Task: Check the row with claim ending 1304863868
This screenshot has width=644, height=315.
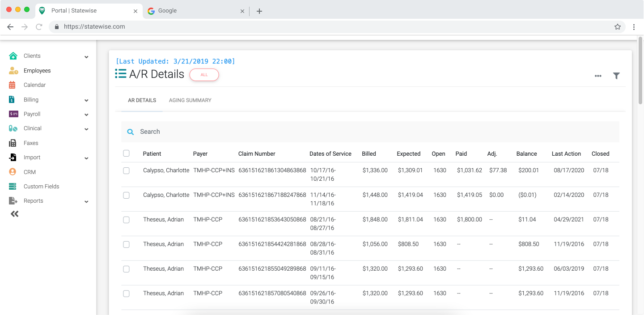Action: [x=126, y=170]
